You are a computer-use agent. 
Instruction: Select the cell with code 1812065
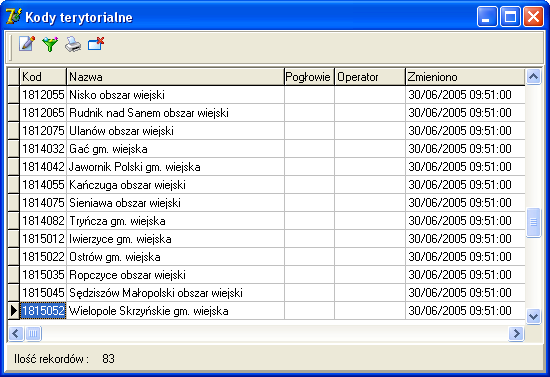coord(43,113)
